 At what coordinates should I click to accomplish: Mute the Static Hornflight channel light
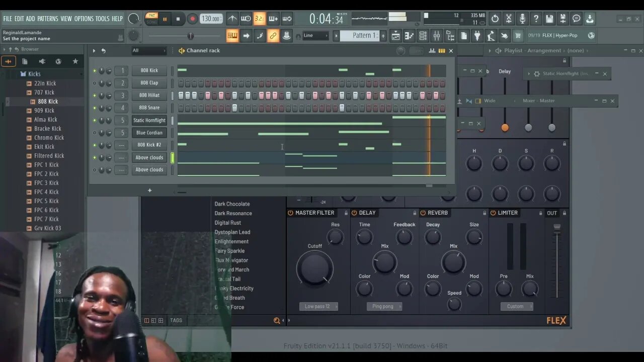point(94,121)
